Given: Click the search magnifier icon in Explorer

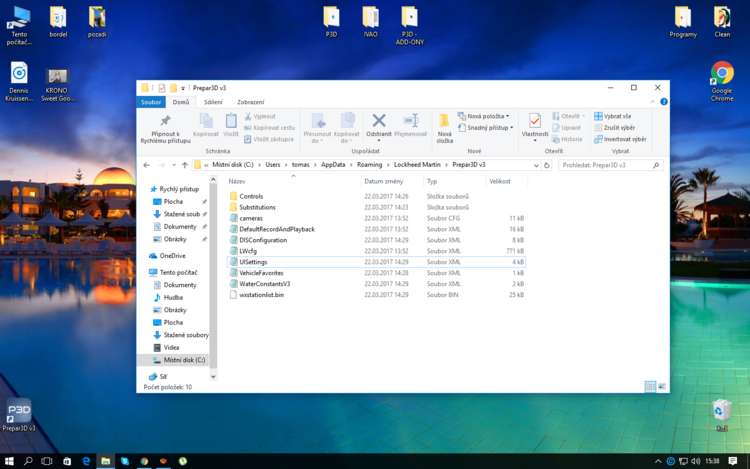Looking at the screenshot, I should (x=656, y=165).
